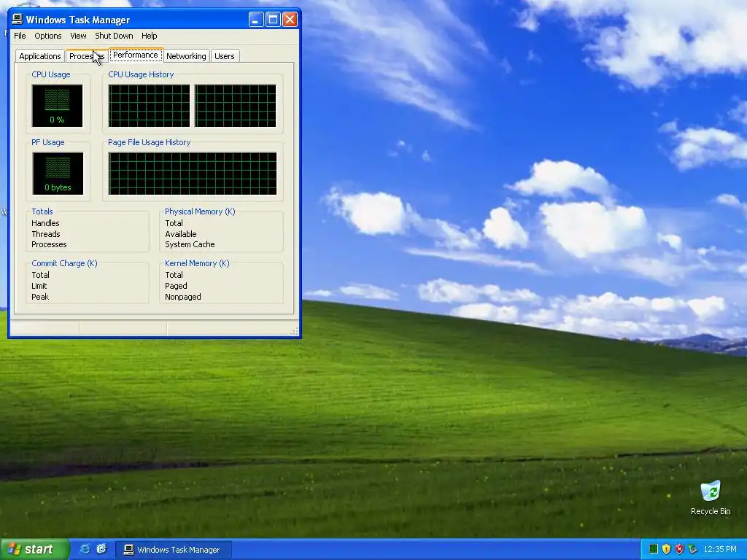This screenshot has height=560, width=747.
Task: Click the network connection tray icon
Action: (x=692, y=549)
